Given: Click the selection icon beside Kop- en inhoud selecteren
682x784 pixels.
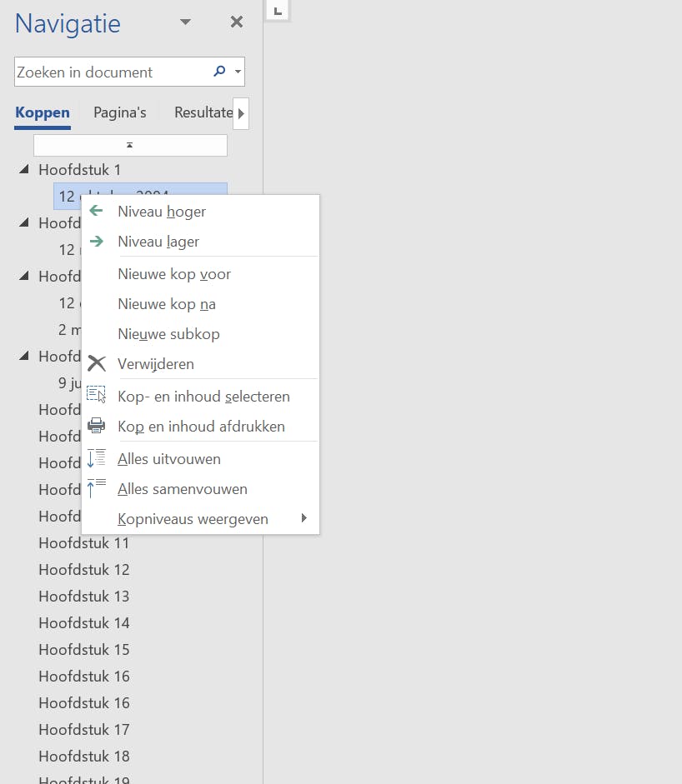Looking at the screenshot, I should click(96, 394).
